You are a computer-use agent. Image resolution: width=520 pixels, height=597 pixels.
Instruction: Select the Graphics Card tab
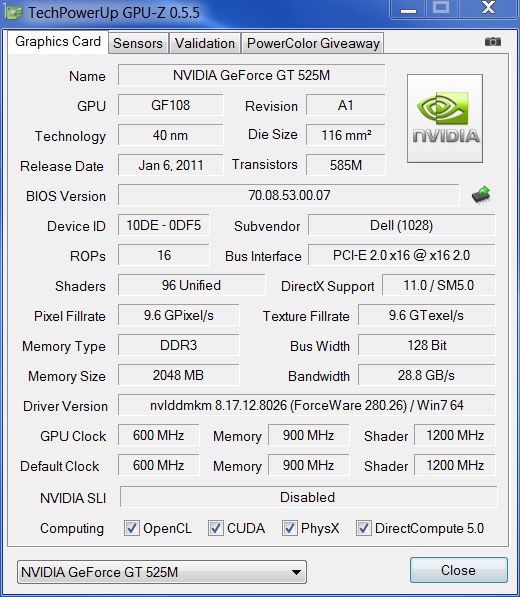(58, 42)
